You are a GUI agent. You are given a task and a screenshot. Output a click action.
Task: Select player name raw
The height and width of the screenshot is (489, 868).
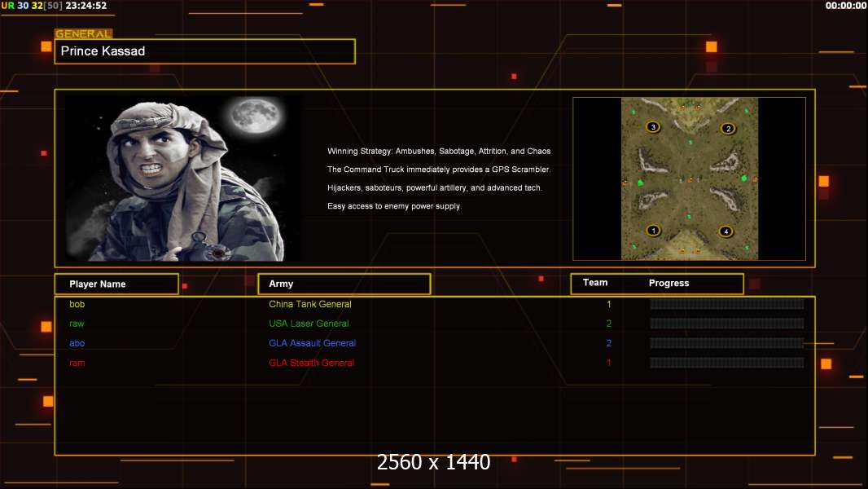77,324
